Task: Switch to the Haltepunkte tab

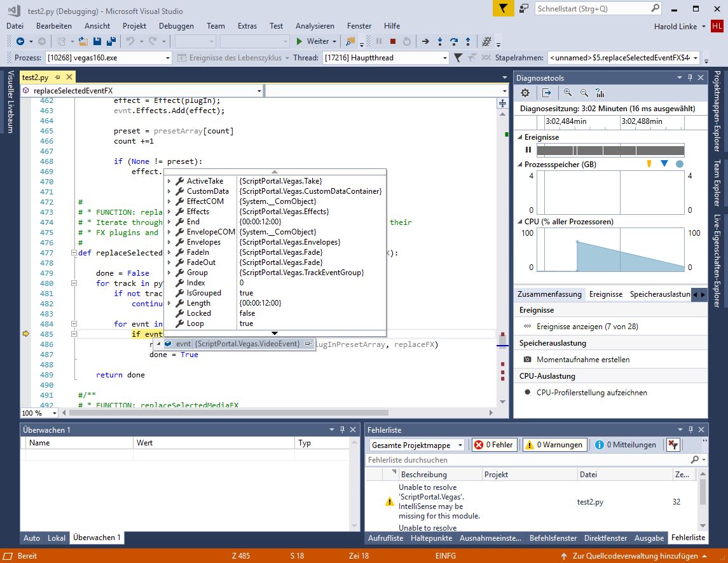Action: pos(431,538)
